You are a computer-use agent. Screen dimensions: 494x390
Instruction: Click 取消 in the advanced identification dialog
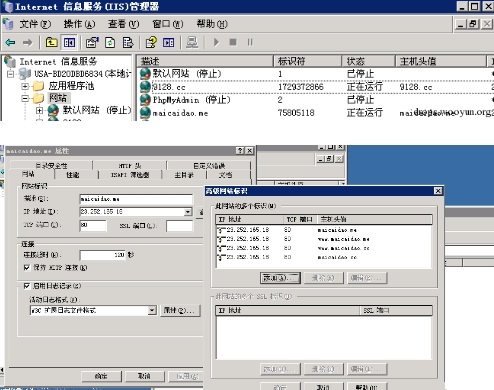pyautogui.click(x=323, y=387)
